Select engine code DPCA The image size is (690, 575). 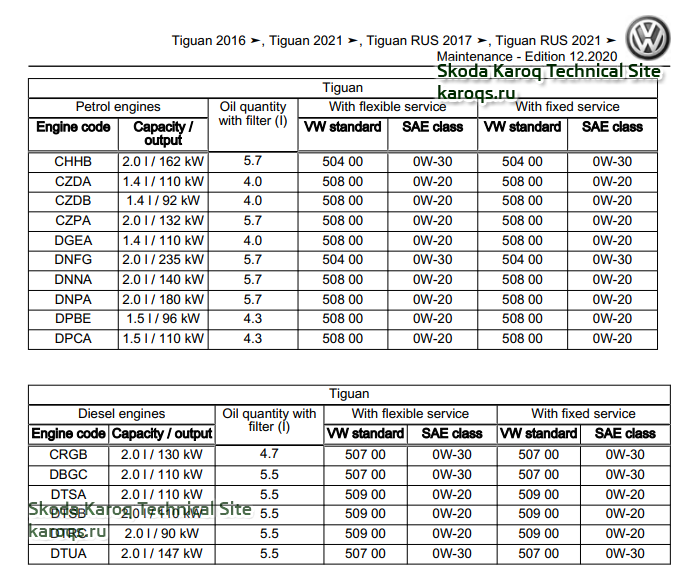(73, 338)
